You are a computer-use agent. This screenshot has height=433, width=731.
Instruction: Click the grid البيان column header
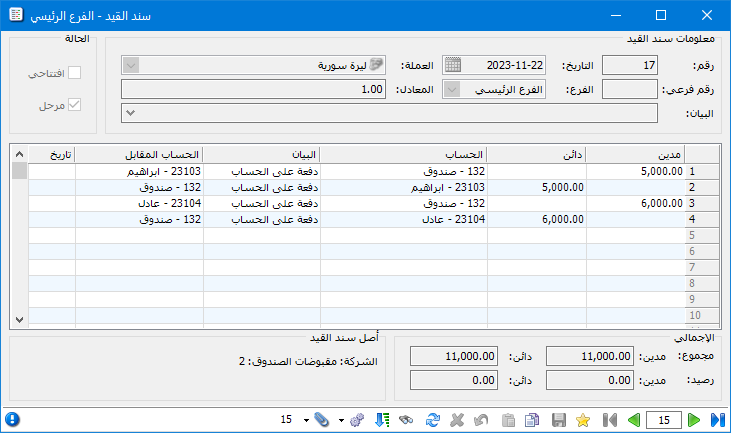(262, 154)
